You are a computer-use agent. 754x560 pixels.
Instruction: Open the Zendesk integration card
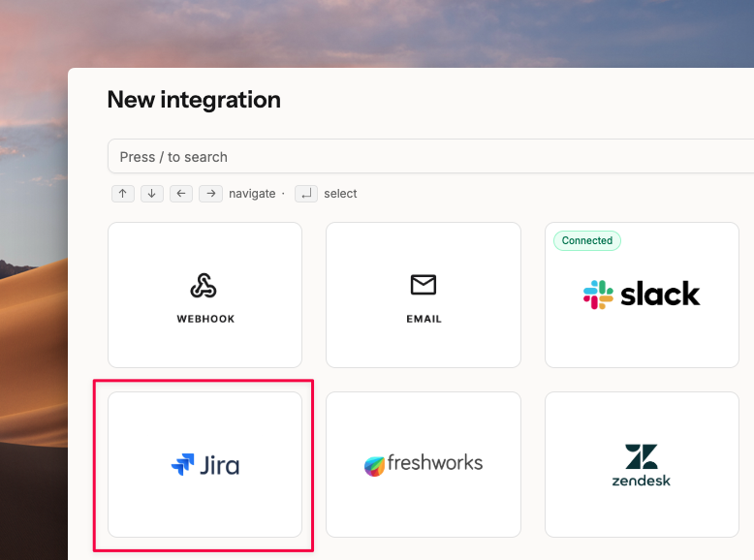642,464
